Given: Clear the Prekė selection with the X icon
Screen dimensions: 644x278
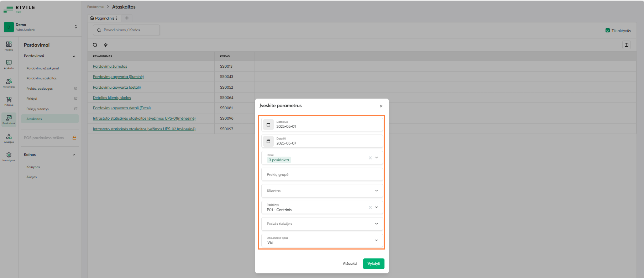Looking at the screenshot, I should (x=370, y=158).
